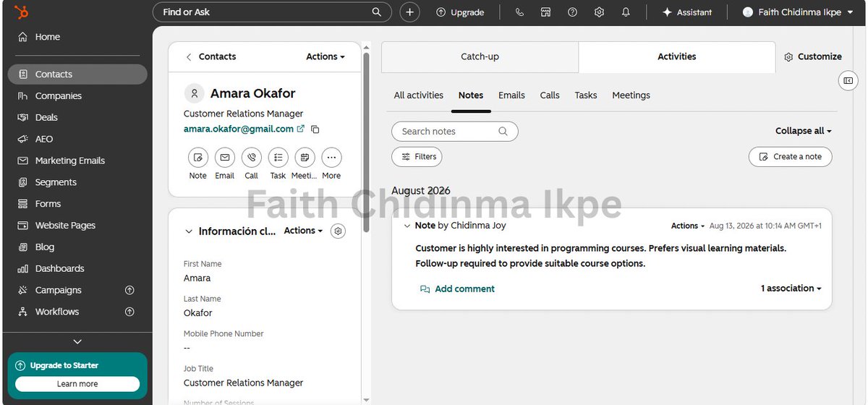This screenshot has height=405, width=868.
Task: Open the settings gear in top bar
Action: [599, 12]
